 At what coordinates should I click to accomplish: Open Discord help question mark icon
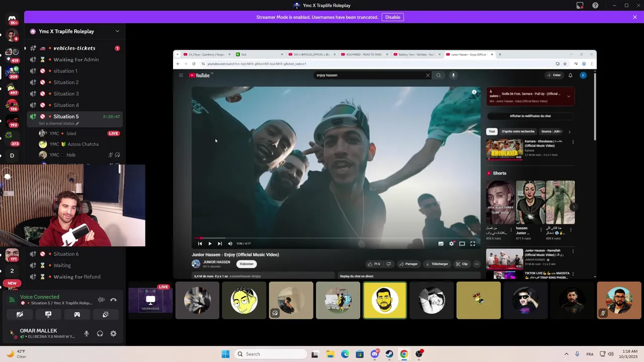(596, 6)
